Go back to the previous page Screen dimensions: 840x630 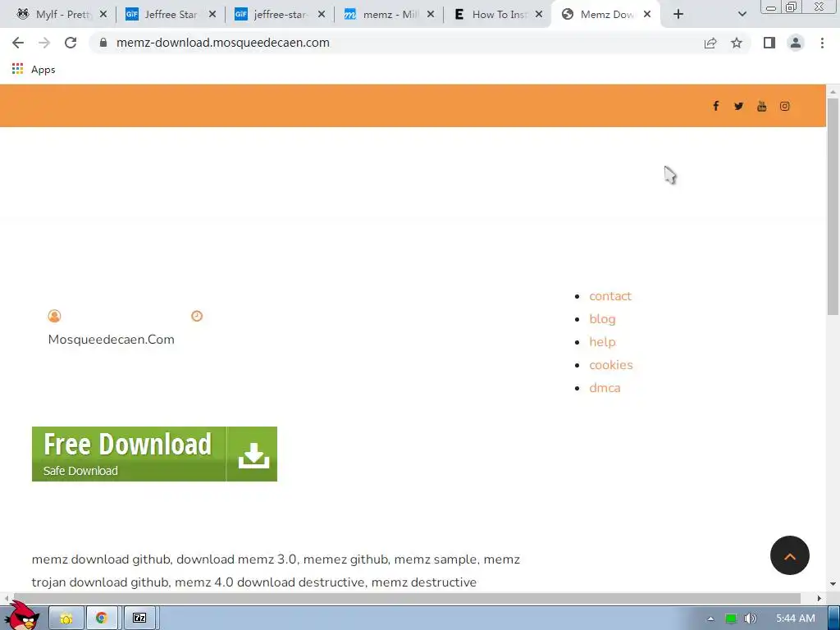[x=18, y=43]
